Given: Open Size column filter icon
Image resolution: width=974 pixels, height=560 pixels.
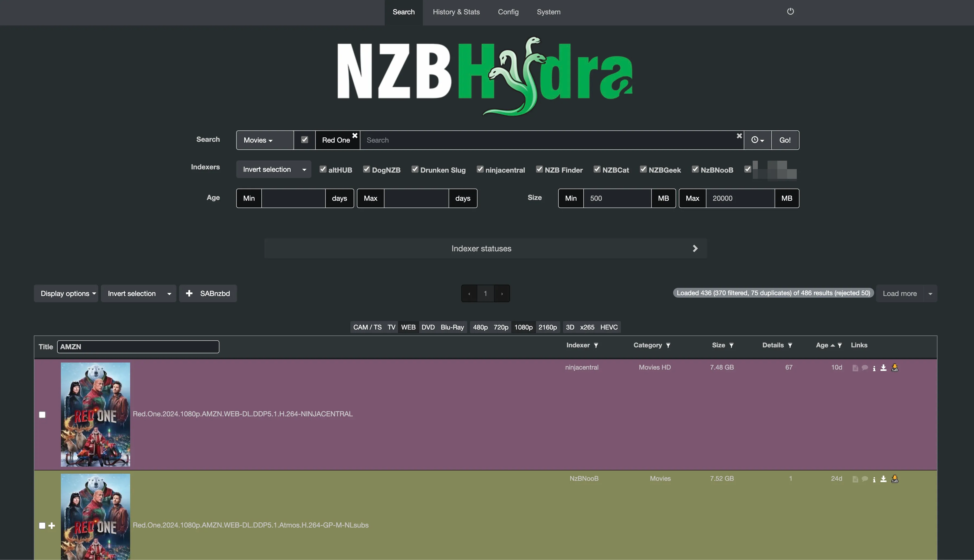Looking at the screenshot, I should (x=731, y=345).
